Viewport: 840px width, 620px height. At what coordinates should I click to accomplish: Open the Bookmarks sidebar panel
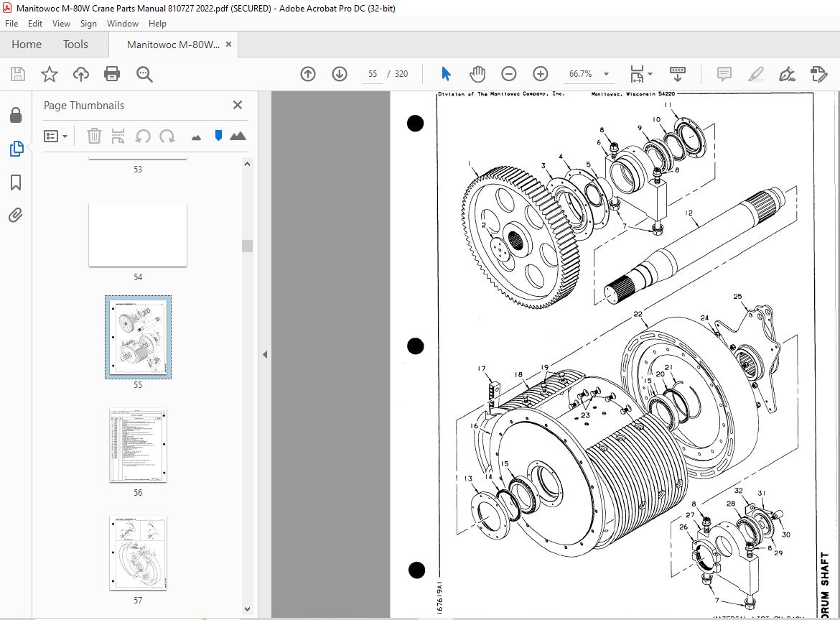pos(16,182)
